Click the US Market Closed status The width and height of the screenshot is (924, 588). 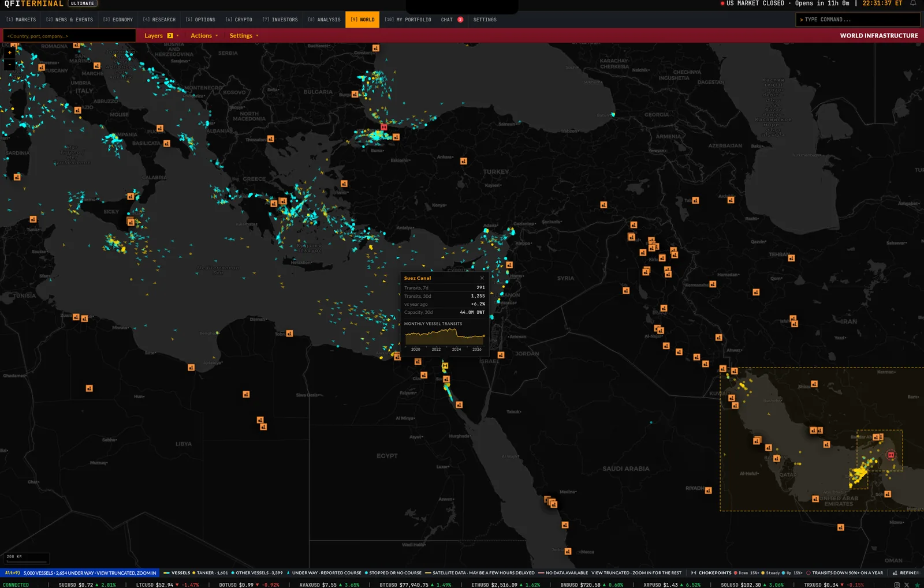coord(752,3)
